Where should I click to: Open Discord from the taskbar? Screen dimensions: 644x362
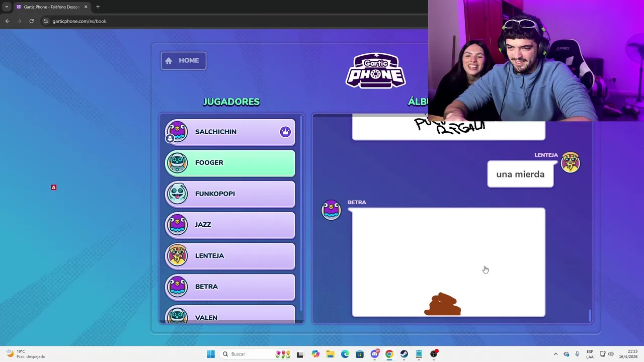click(374, 354)
